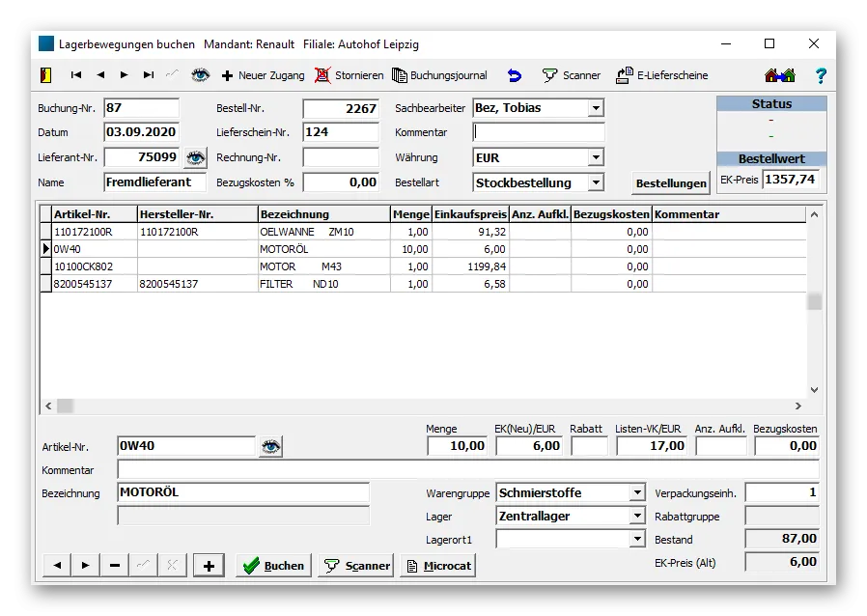Open record search with the eye toolbar icon
The image size is (867, 616).
201,75
